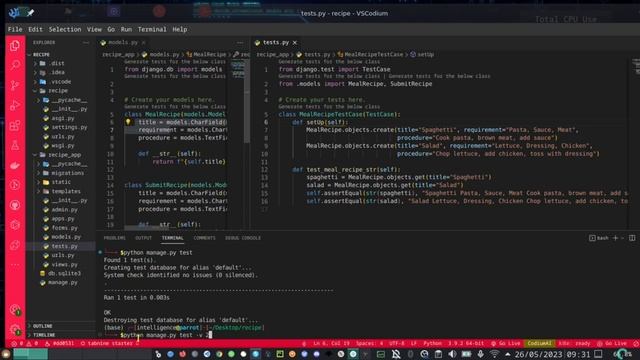Screen dimensions: 640x360
Task: Open the taskbar volume speaker icon
Action: (453, 354)
